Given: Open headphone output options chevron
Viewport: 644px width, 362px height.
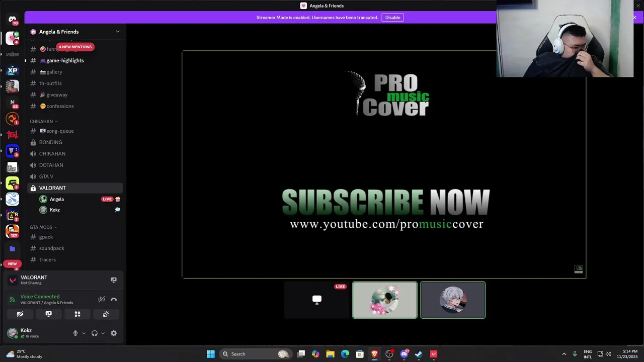Looking at the screenshot, I should [103, 333].
